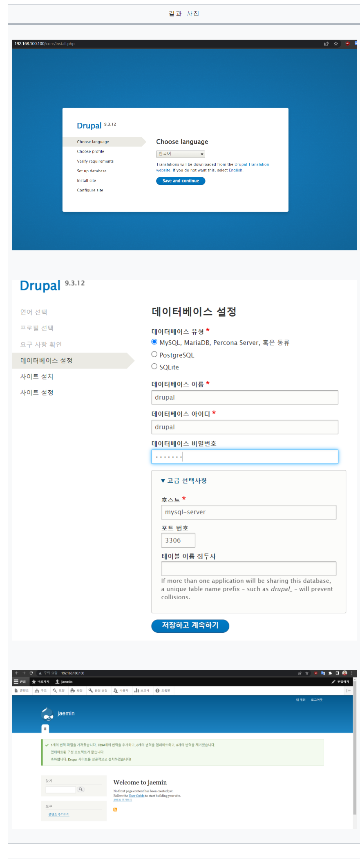Image resolution: width=360 pixels, height=868 pixels.
Task: Click the orange RSS feed icon
Action: coord(115,810)
